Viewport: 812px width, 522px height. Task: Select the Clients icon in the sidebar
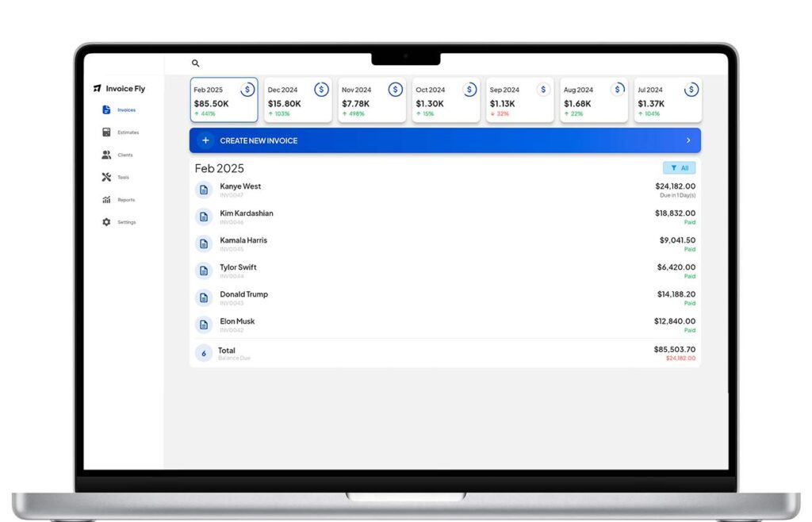coord(107,155)
